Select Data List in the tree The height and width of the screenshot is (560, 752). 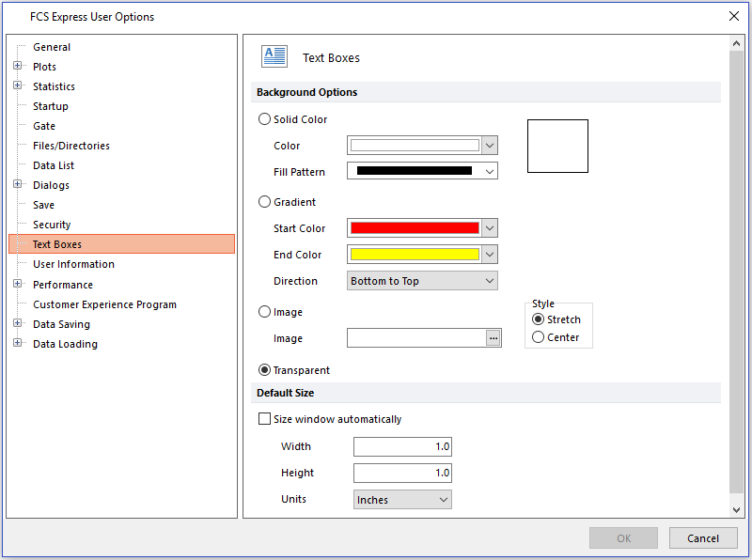click(54, 165)
